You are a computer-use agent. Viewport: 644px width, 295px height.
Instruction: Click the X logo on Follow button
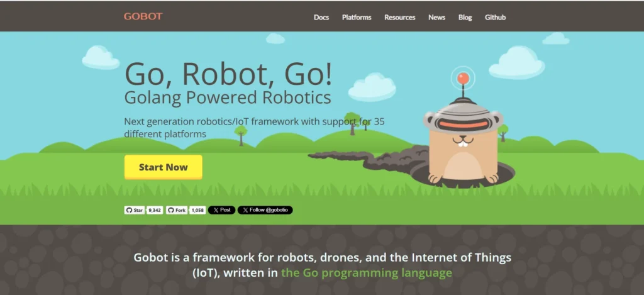pos(245,210)
